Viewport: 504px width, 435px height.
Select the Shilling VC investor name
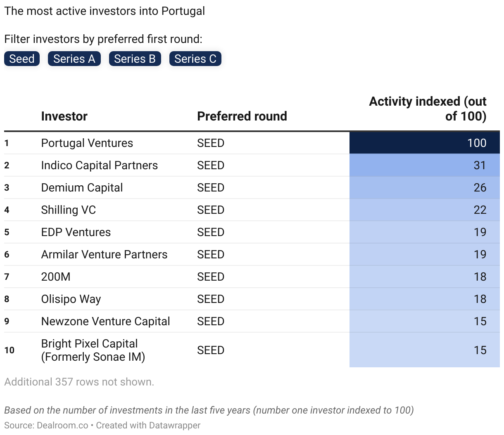(x=68, y=210)
